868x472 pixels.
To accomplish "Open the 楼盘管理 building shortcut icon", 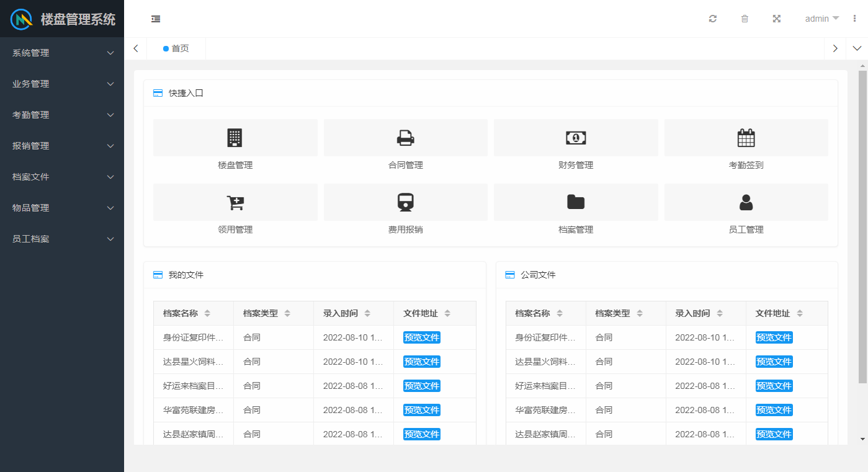I will pyautogui.click(x=235, y=138).
